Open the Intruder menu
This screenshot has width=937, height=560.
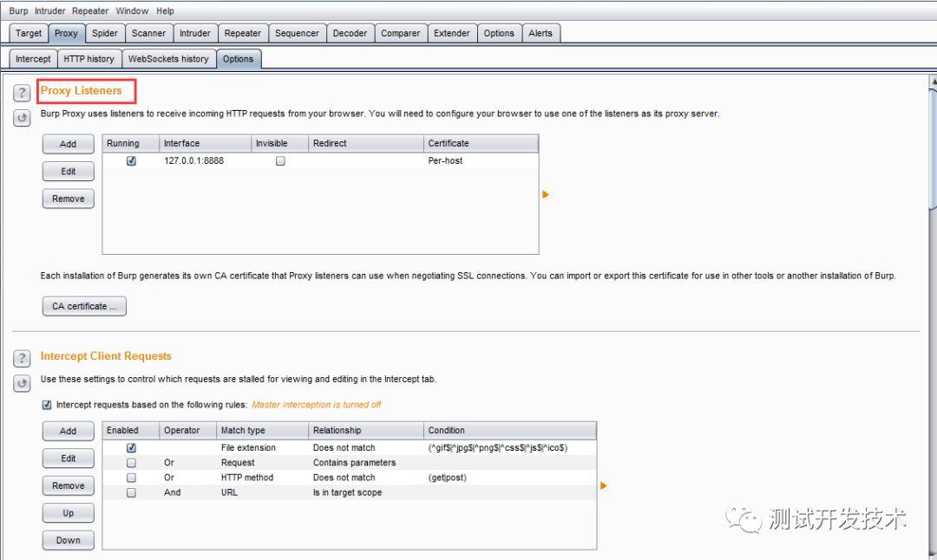click(x=50, y=10)
